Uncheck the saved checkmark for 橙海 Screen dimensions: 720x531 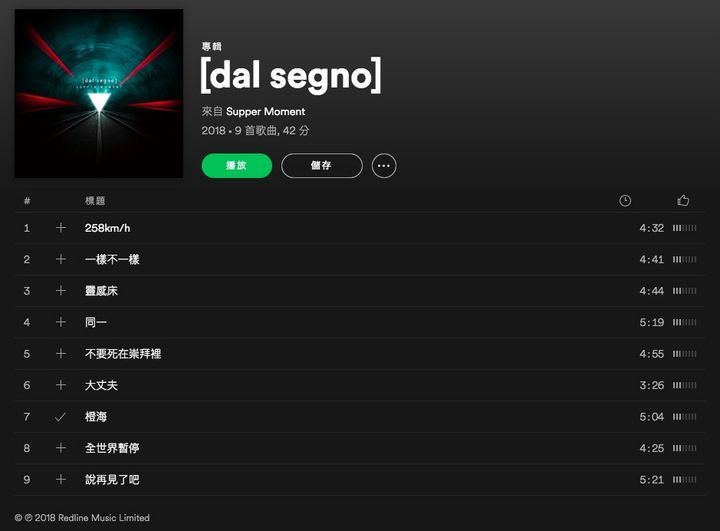click(x=60, y=417)
